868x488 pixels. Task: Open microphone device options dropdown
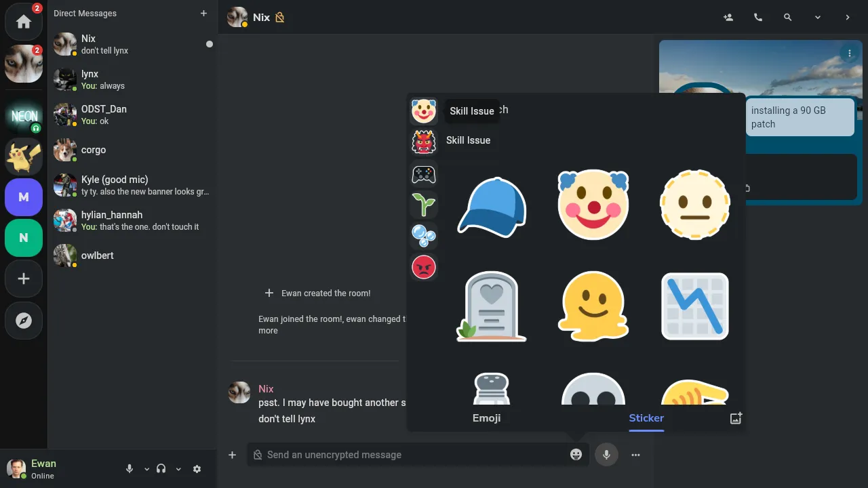[146, 469]
